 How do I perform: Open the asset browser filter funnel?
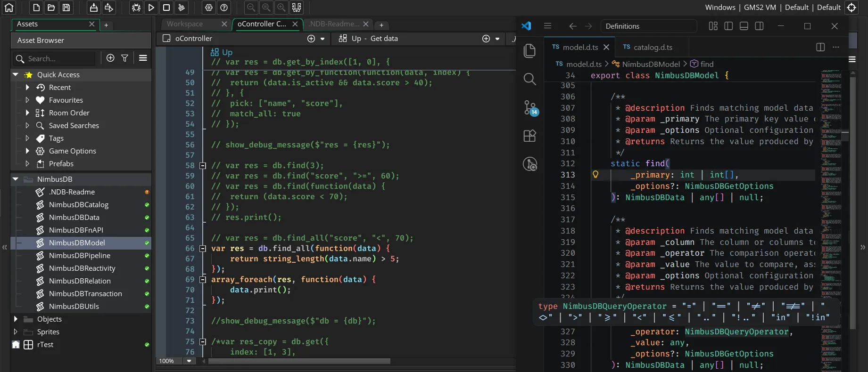coord(125,58)
